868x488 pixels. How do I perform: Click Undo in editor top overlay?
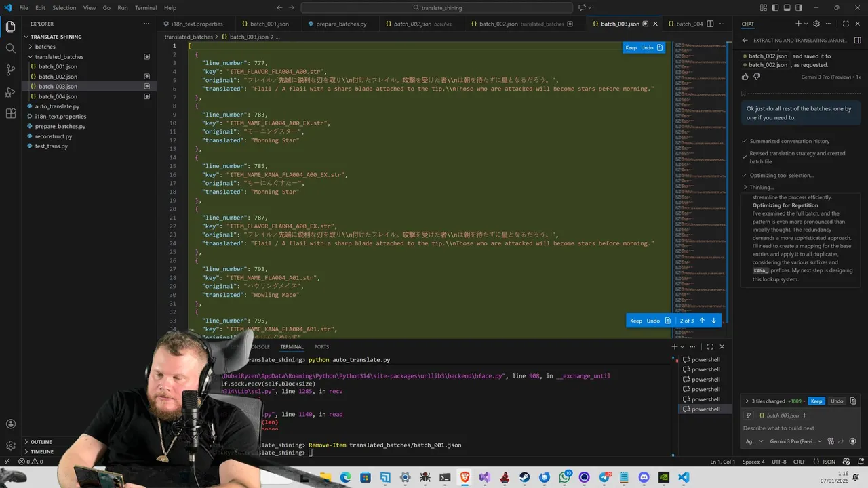pyautogui.click(x=647, y=47)
